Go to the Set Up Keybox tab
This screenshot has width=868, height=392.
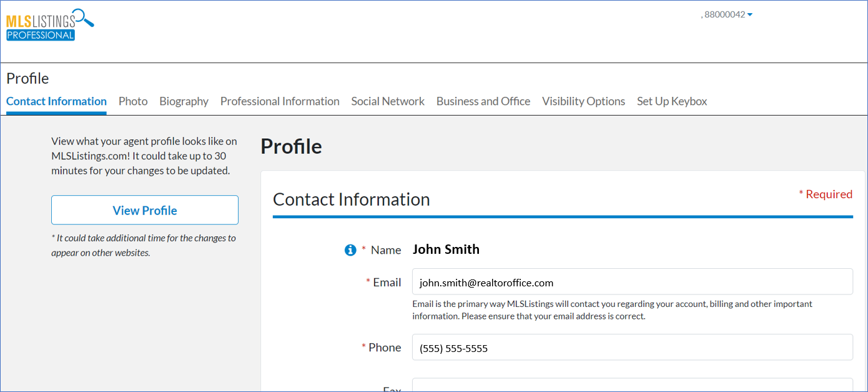(672, 101)
